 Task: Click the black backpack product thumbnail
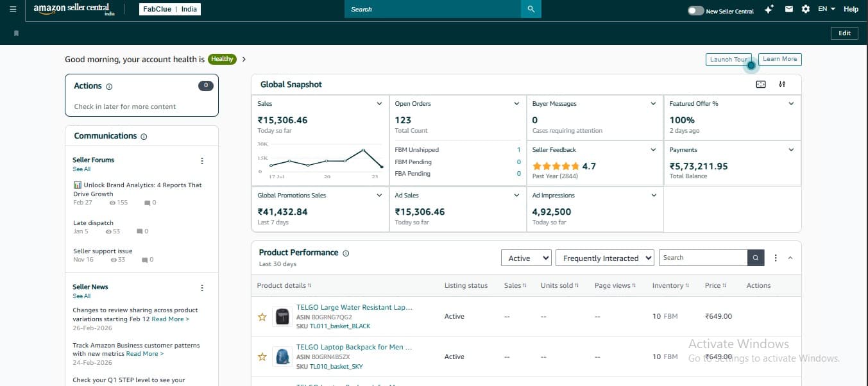(x=282, y=317)
